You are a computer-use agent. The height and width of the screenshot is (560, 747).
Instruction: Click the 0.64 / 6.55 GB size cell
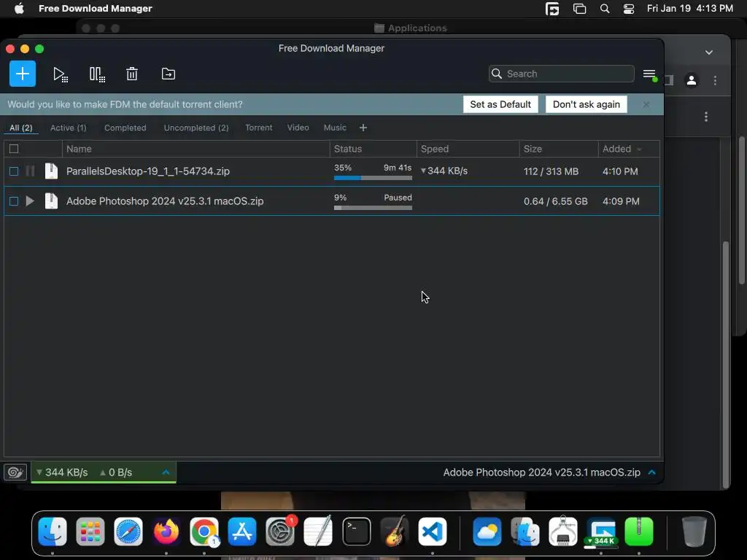[x=555, y=201]
